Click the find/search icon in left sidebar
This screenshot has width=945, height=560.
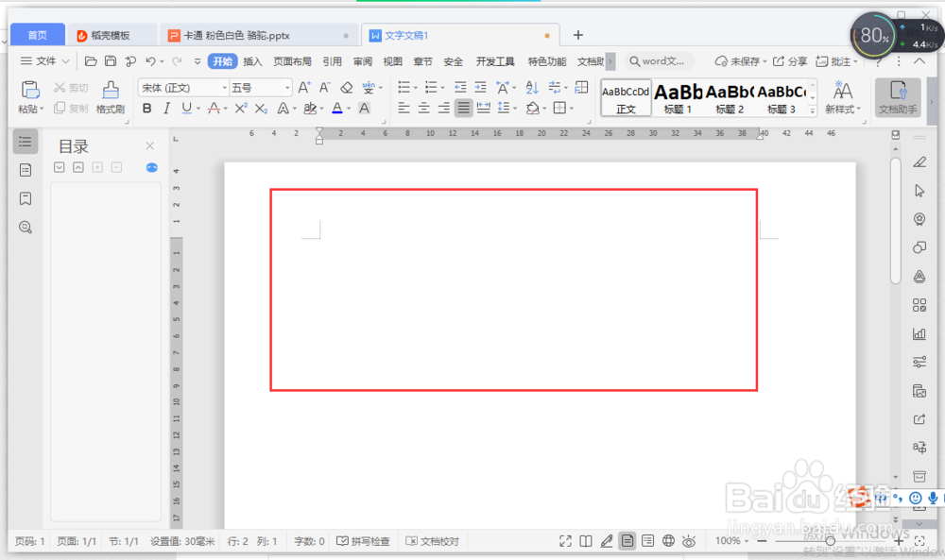pyautogui.click(x=26, y=228)
